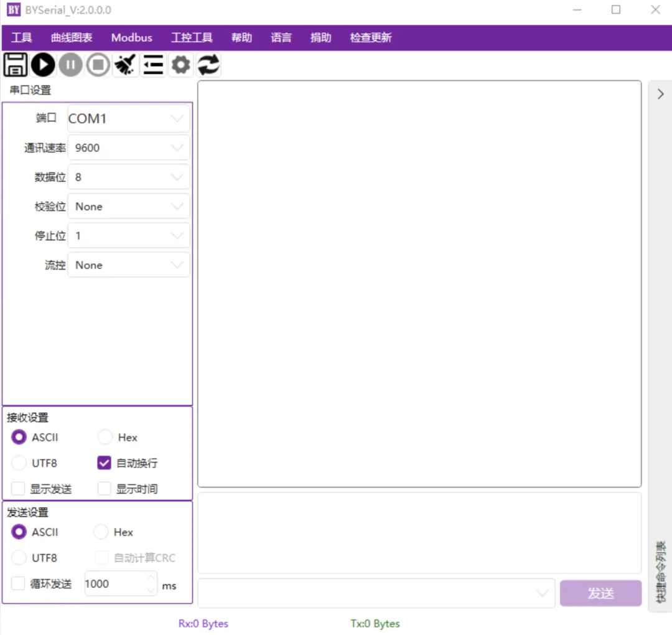Open the send history dropdown beside 发送

pyautogui.click(x=376, y=593)
